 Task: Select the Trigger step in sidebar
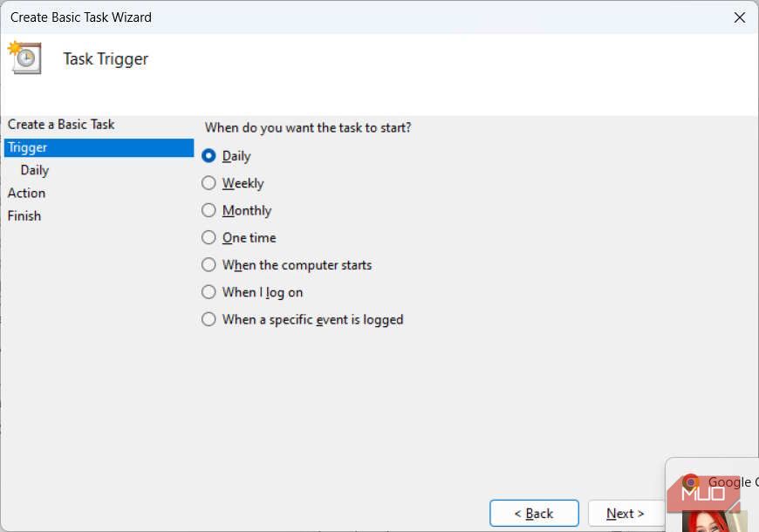[x=27, y=147]
